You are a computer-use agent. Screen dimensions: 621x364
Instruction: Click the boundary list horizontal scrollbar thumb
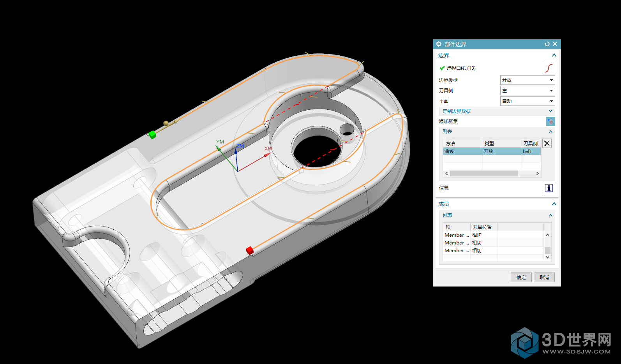coord(483,174)
